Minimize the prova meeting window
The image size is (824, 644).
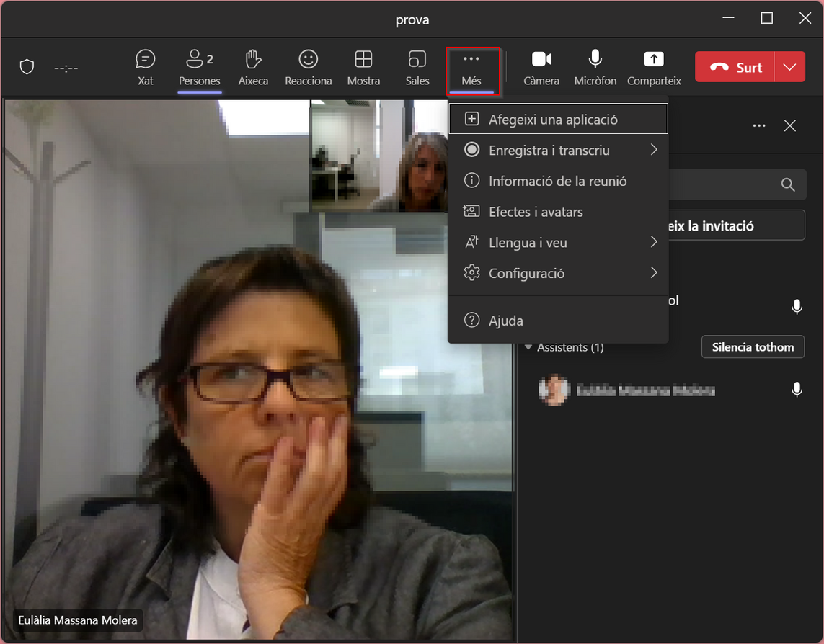tap(728, 19)
